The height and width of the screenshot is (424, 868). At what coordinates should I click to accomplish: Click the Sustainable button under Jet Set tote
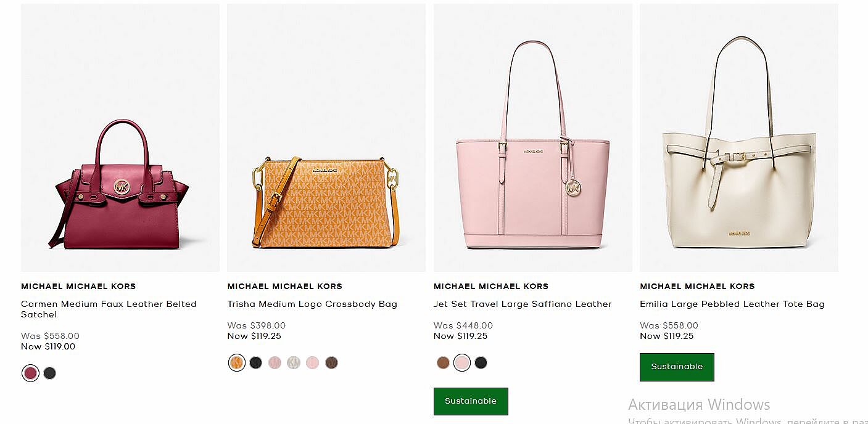(471, 401)
